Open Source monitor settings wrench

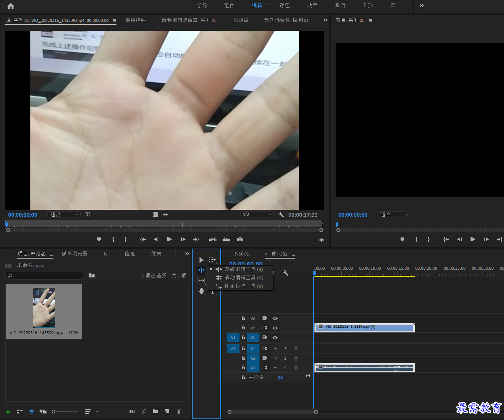click(x=281, y=215)
